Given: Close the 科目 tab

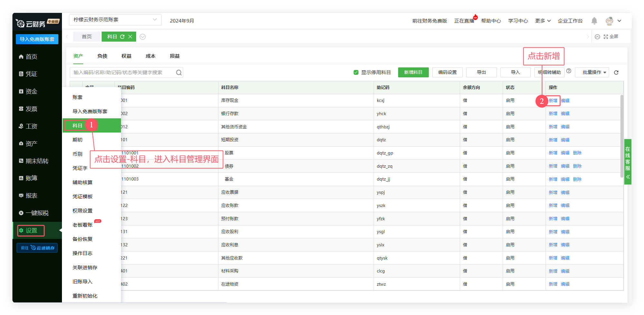Looking at the screenshot, I should click(x=130, y=37).
